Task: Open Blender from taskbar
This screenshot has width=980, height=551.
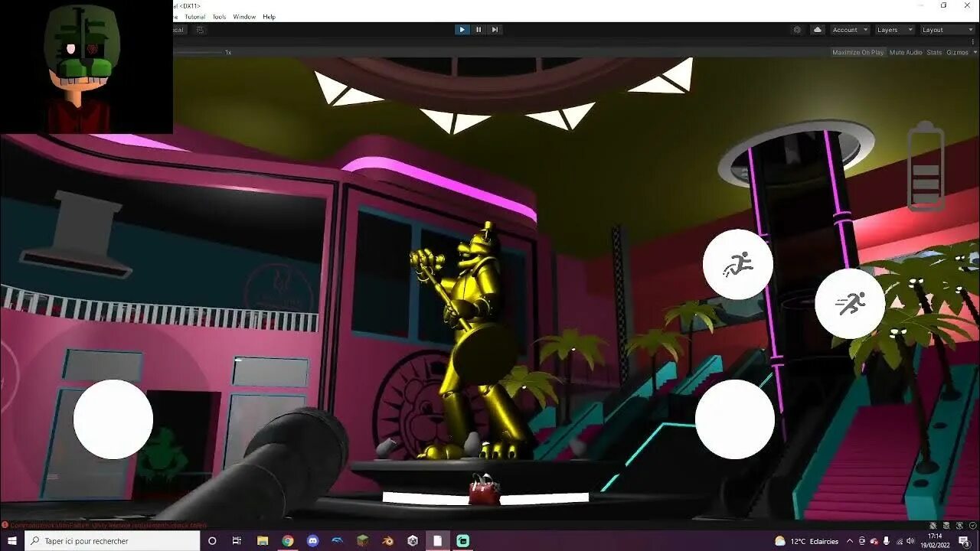Action: (x=387, y=541)
